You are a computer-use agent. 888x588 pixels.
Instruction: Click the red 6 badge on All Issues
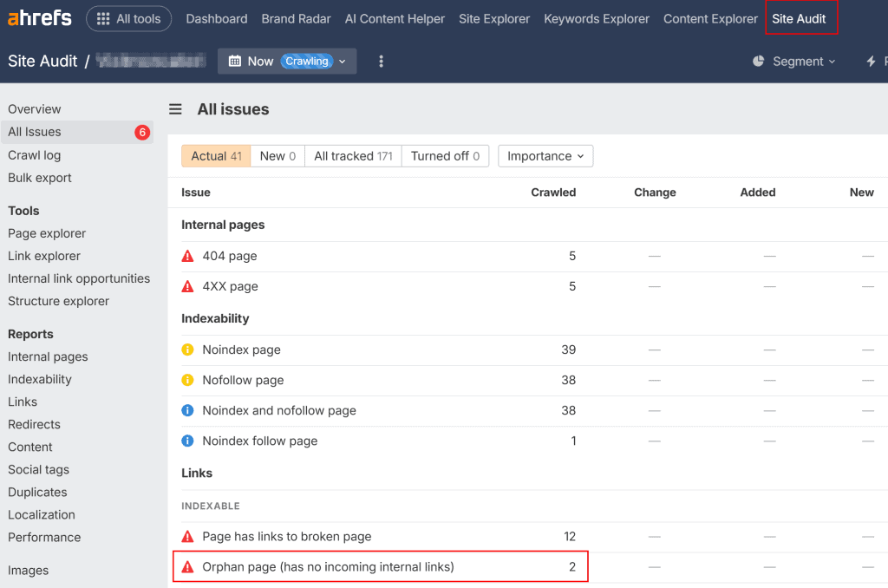point(142,132)
